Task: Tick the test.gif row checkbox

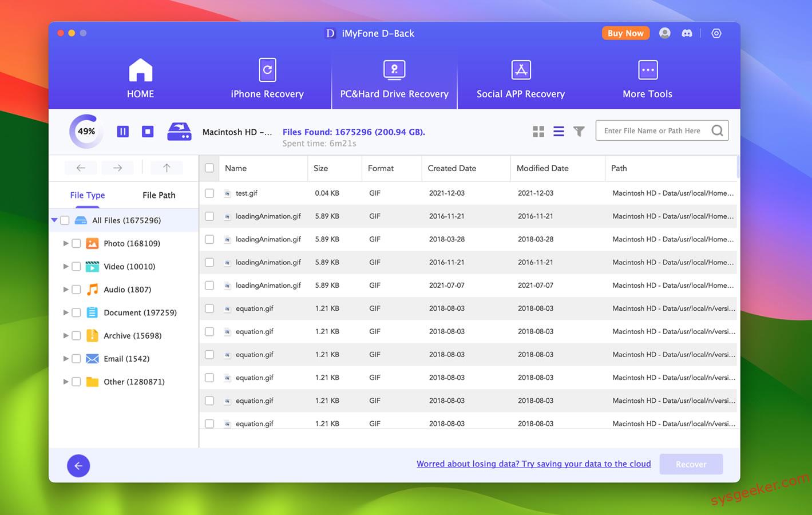Action: 209,193
